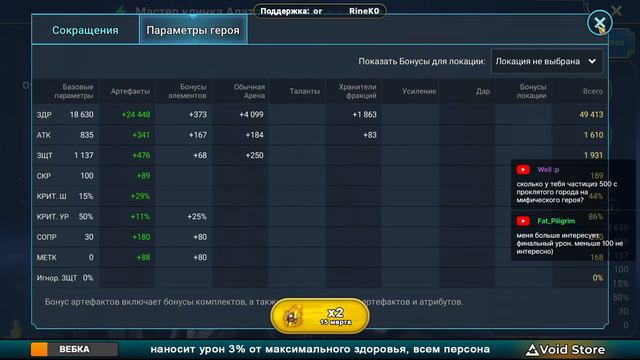This screenshot has width=640, height=360.
Task: Open the Локация не выбрана dropdown
Action: 547,61
